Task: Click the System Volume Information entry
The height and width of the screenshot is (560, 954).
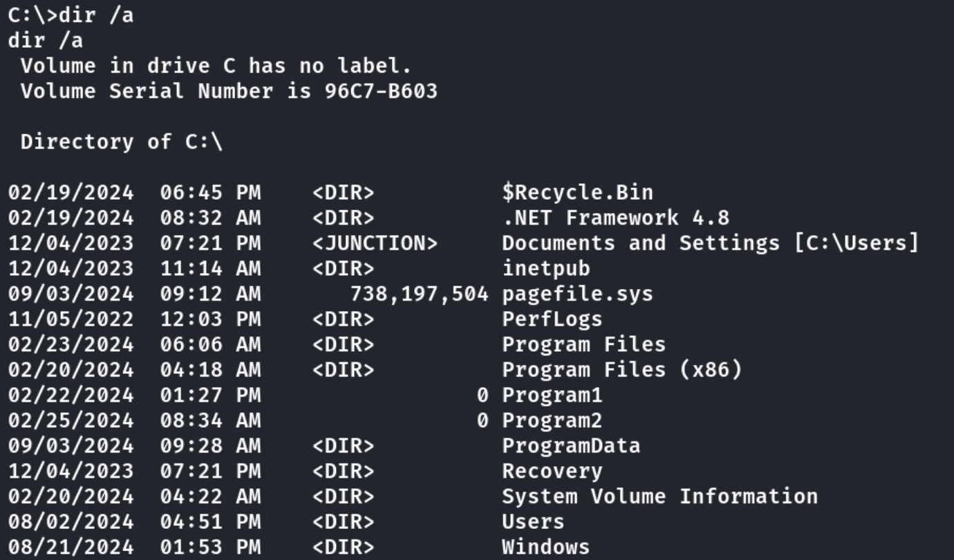Action: (660, 496)
